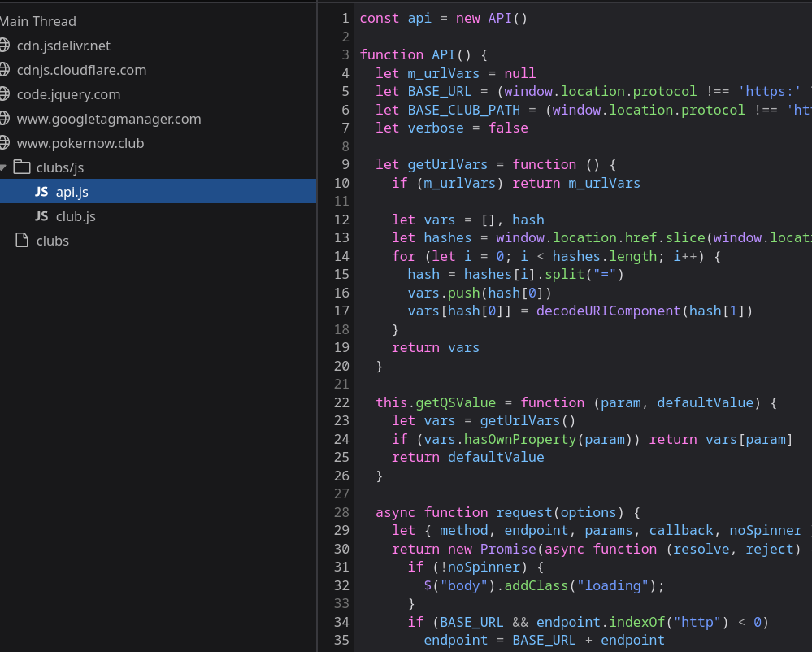Select the Main Thread header
This screenshot has height=652, width=812.
(x=38, y=21)
